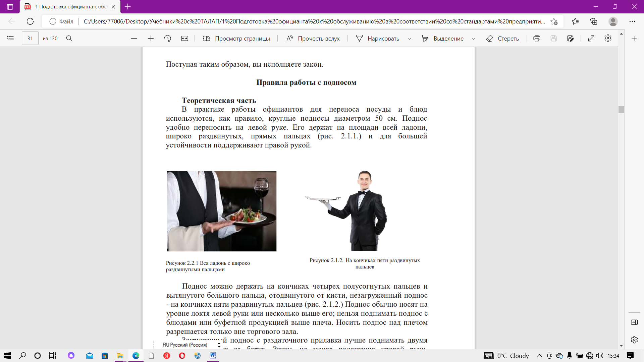This screenshot has width=644, height=362.
Task: Zoom out with the minus button
Action: tap(134, 38)
